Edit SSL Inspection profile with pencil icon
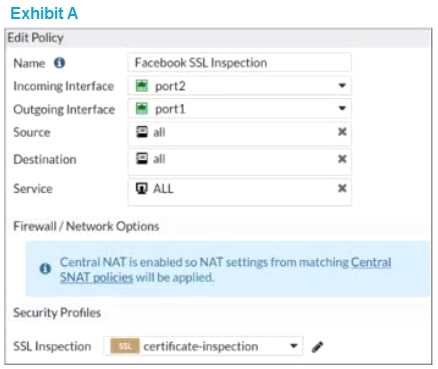Screen dimensions: 438x369 [x=317, y=347]
